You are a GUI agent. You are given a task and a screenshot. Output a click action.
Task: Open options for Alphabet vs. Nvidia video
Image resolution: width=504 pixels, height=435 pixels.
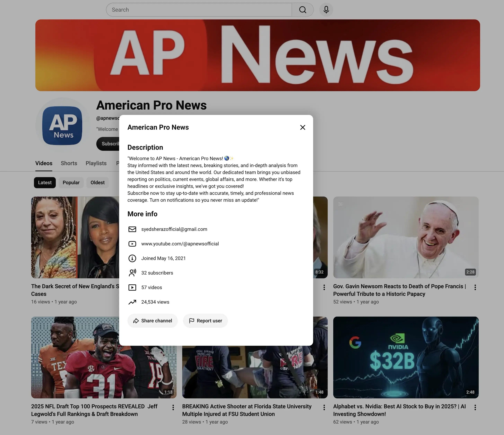tap(475, 407)
